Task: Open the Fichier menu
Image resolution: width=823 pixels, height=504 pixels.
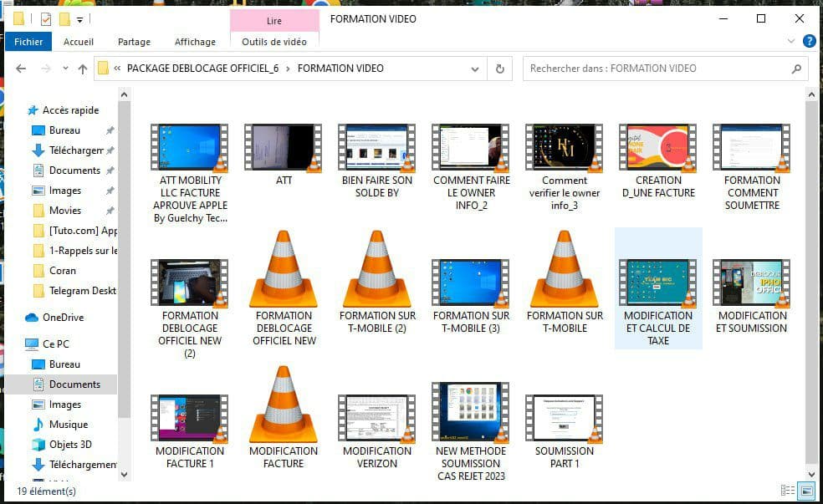Action: point(28,42)
